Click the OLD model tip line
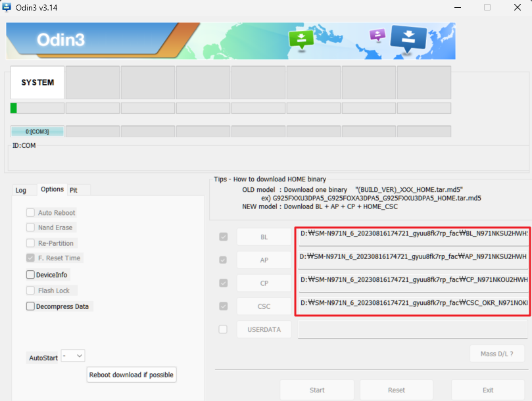Image resolution: width=532 pixels, height=401 pixels. pos(352,189)
